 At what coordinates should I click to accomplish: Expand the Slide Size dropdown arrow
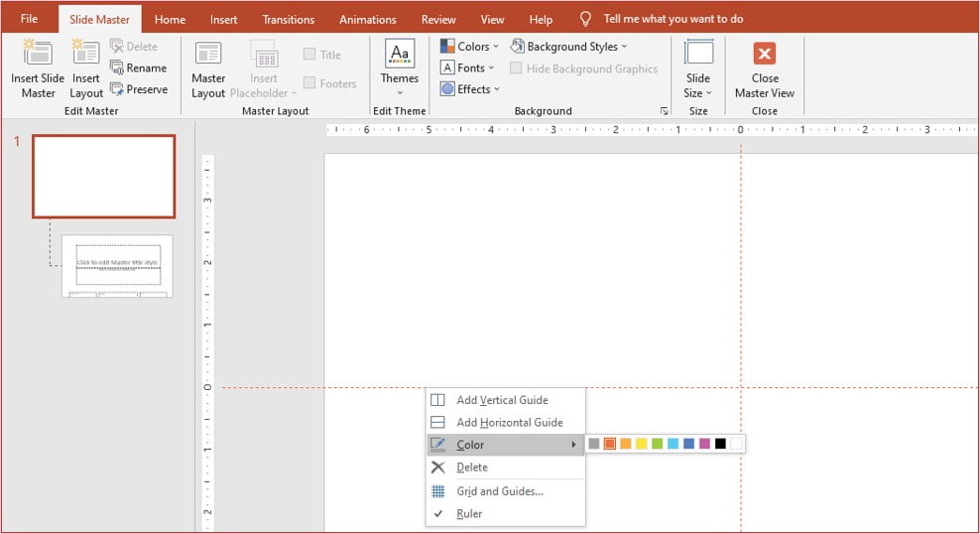click(709, 93)
